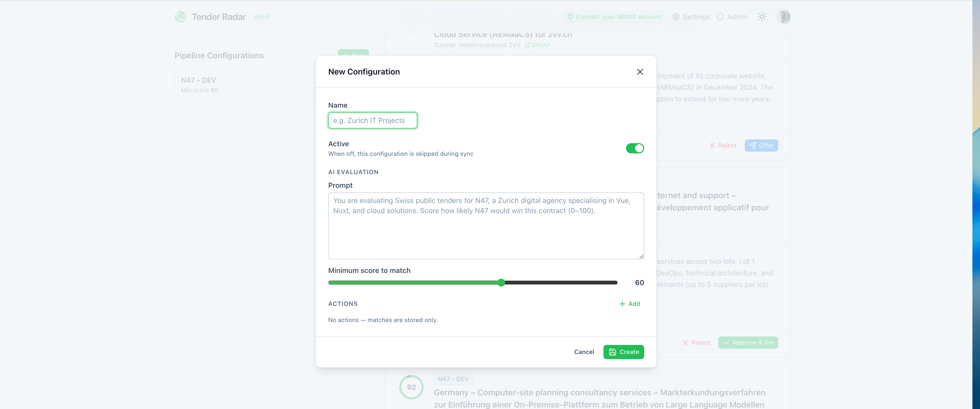Click the Offer button
980x409 pixels.
coord(761,145)
